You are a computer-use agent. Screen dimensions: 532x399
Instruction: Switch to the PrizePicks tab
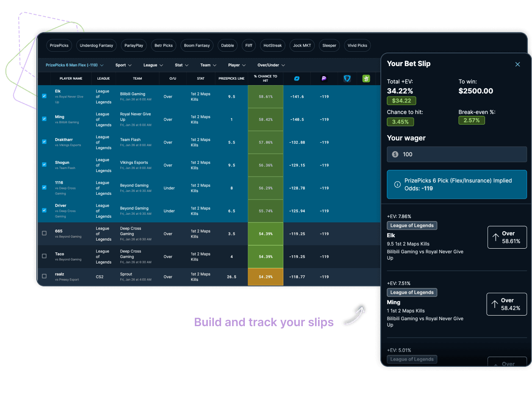point(60,46)
